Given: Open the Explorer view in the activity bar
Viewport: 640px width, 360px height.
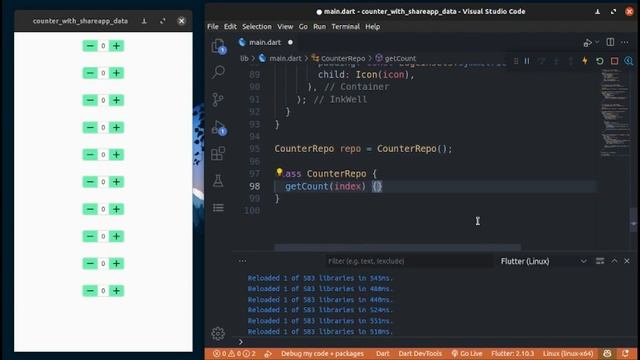Looking at the screenshot, I should tap(218, 46).
